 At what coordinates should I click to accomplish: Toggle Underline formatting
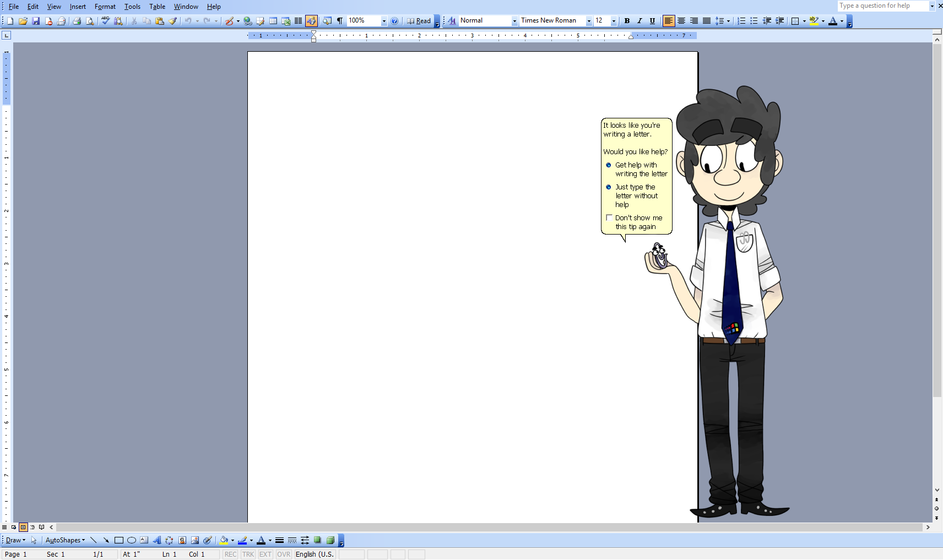coord(652,21)
